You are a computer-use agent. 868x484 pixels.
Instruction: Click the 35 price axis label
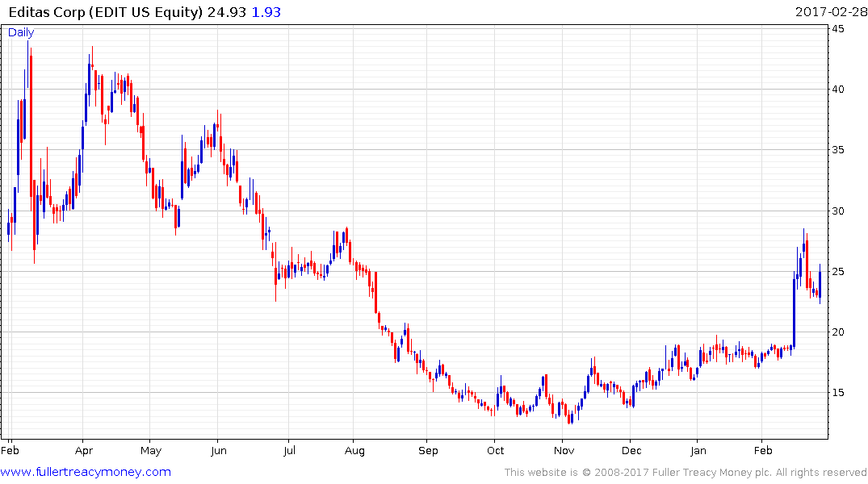point(838,150)
